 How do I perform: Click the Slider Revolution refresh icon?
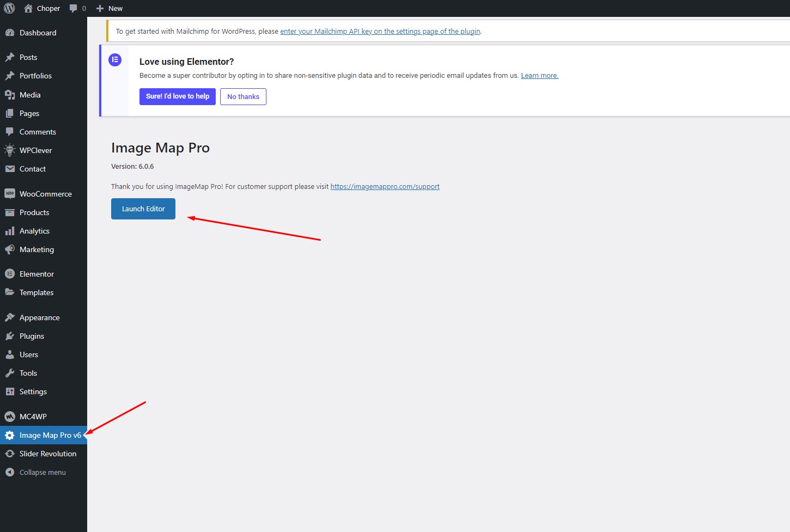[10, 454]
